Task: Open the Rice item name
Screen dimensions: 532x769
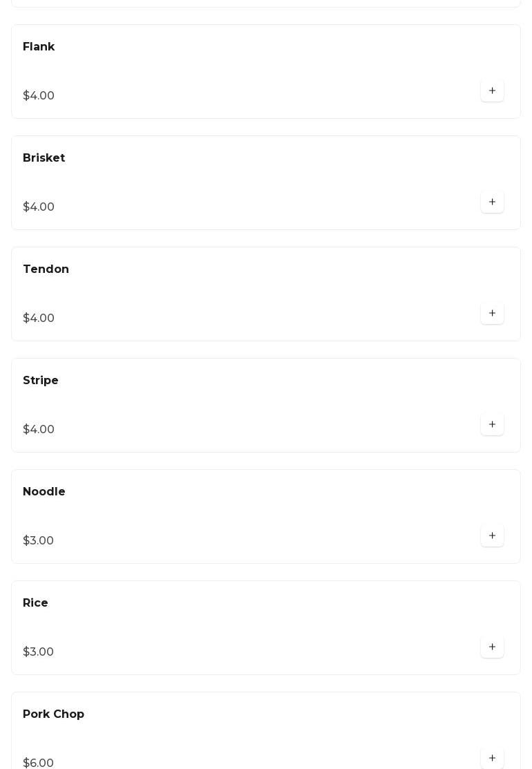Action: click(35, 602)
